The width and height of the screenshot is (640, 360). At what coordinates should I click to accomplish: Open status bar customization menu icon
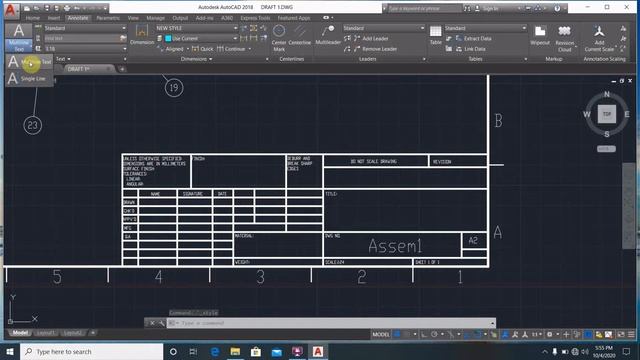(631, 334)
